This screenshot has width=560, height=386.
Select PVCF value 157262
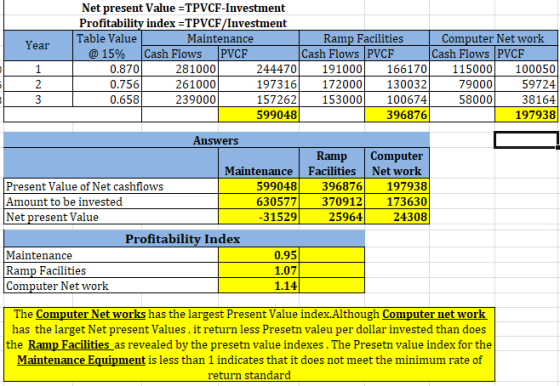(259, 99)
